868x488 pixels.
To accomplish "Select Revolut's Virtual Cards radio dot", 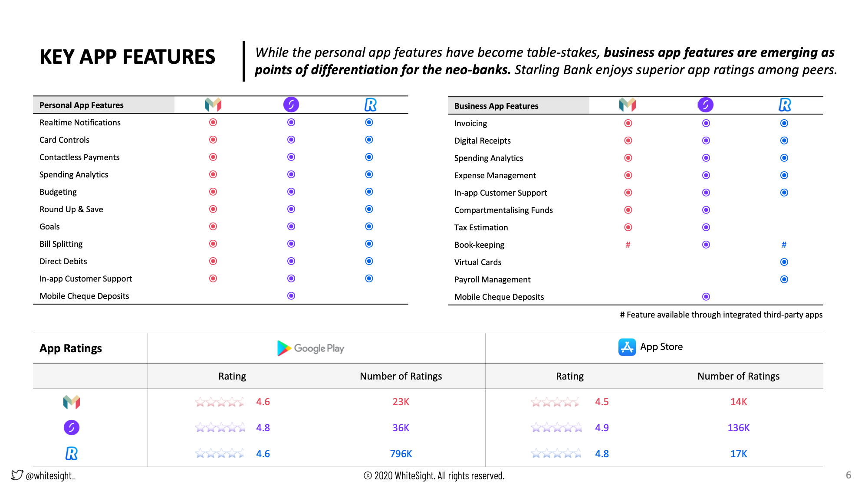I will click(784, 262).
